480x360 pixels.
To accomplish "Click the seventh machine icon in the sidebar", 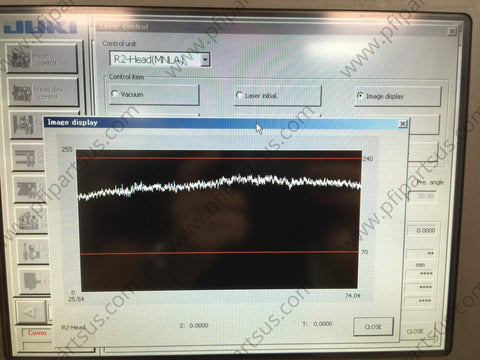I will 33,251.
